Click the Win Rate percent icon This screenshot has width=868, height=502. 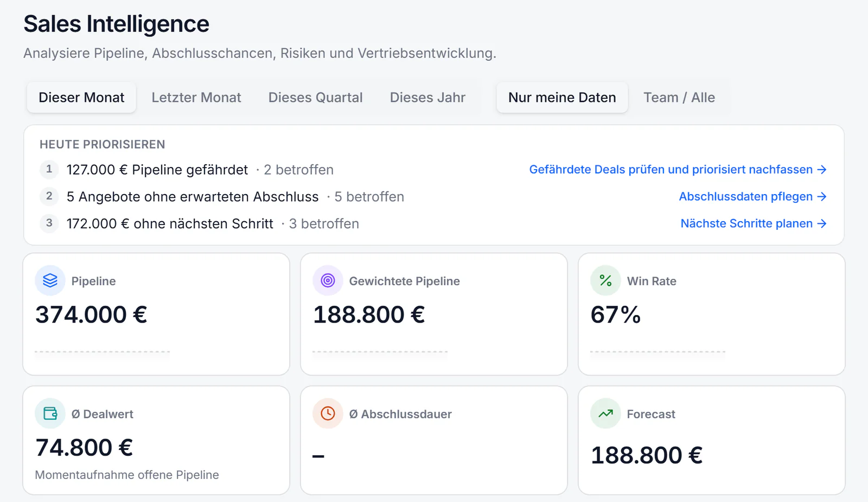tap(605, 280)
